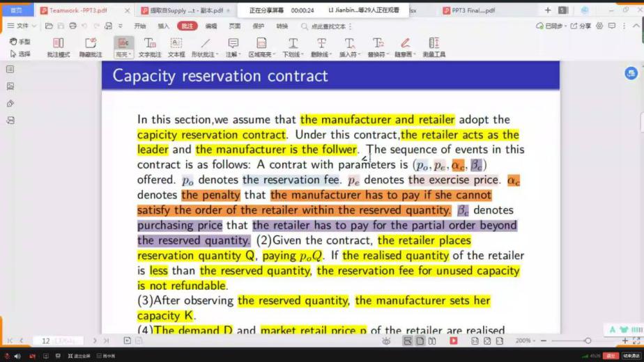Select the 文本框 text box tool
644x362 pixels.
coord(176,47)
